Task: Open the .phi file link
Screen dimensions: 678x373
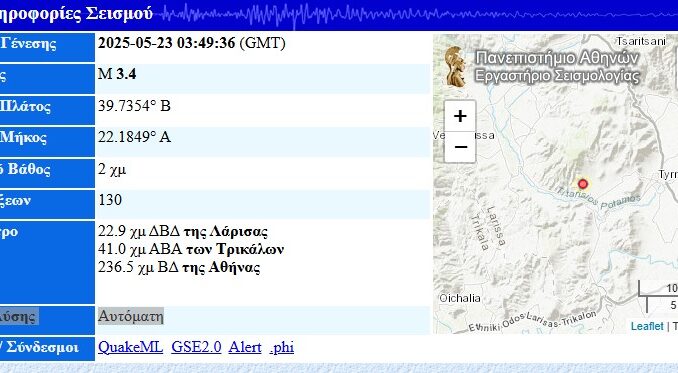Action: (x=281, y=347)
